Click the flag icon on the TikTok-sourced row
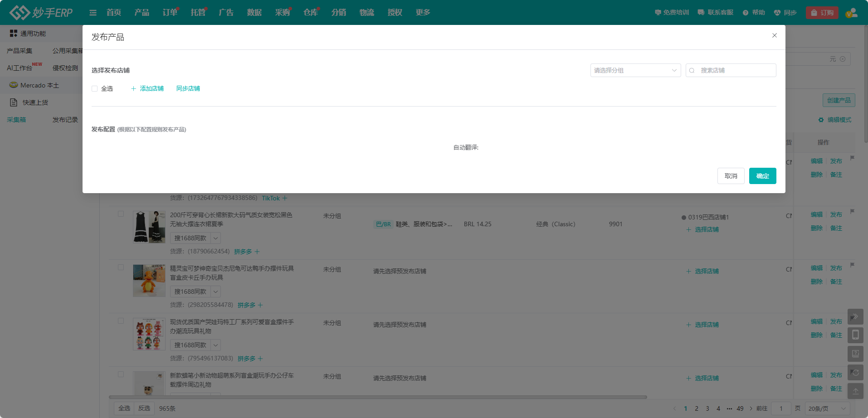This screenshot has width=868, height=418. point(852,158)
